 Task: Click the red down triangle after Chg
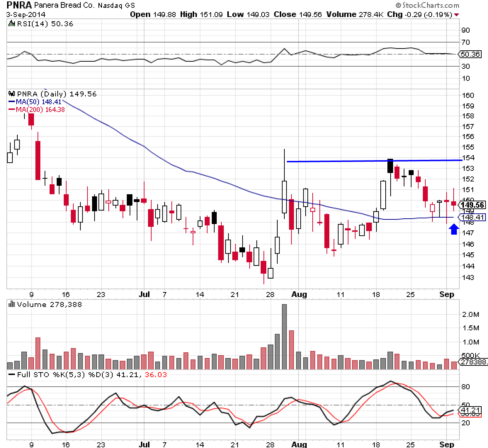coord(456,15)
